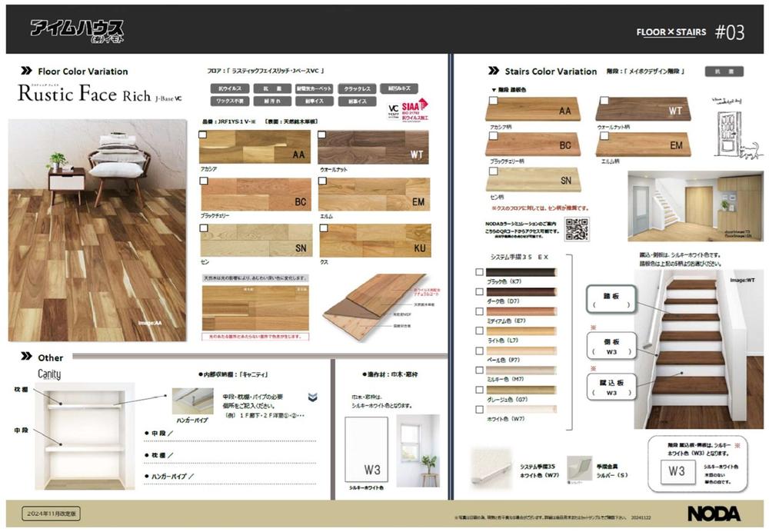Open the hallway staircase rendering
Image resolution: width=769 pixels, height=532 pixels.
pyautogui.click(x=695, y=206)
